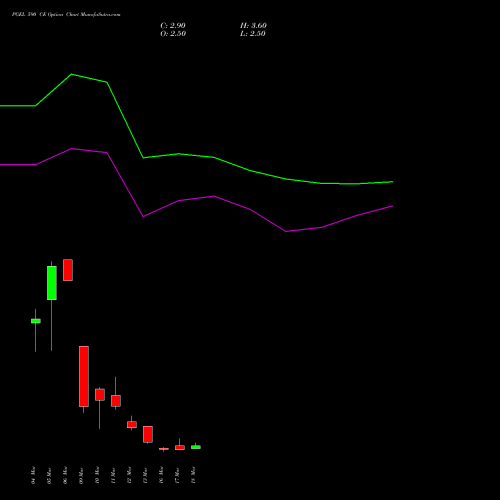The width and height of the screenshot is (500, 500).
Task: Click the 16 Mar date label
Action: (161, 475)
